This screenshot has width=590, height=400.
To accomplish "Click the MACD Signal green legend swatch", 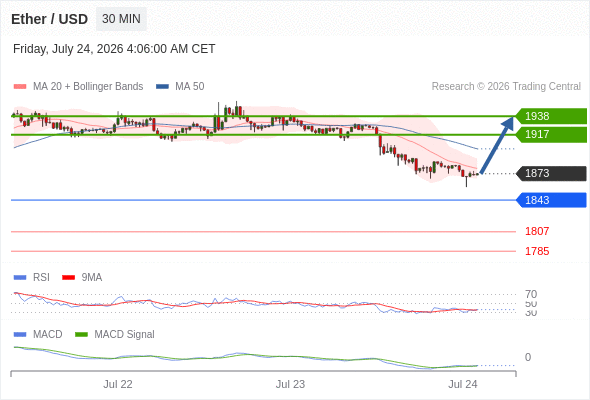I will click(x=81, y=335).
